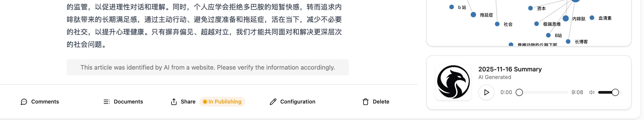Viewport: 644px width, 120px height.
Task: Mute the audio with the speaker icon
Action: [592, 92]
